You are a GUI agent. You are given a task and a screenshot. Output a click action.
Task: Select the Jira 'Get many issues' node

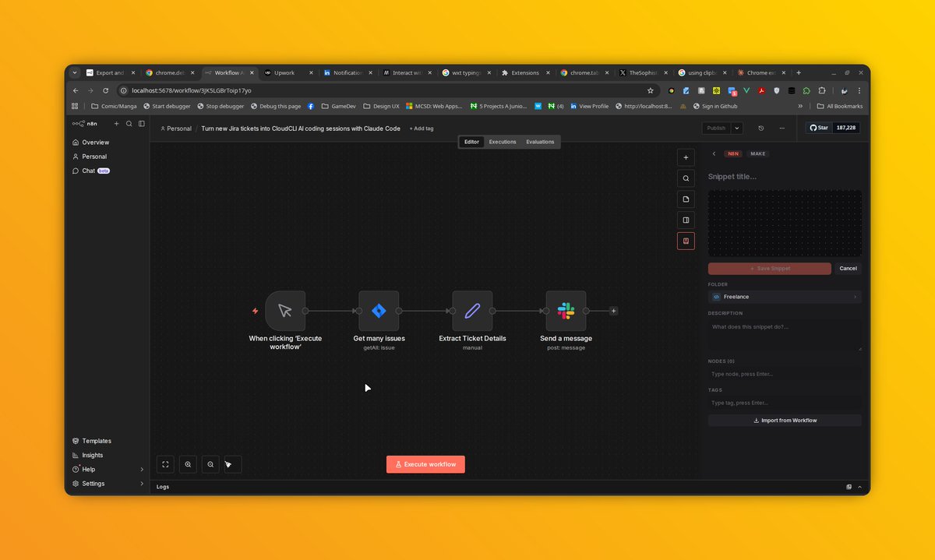379,311
